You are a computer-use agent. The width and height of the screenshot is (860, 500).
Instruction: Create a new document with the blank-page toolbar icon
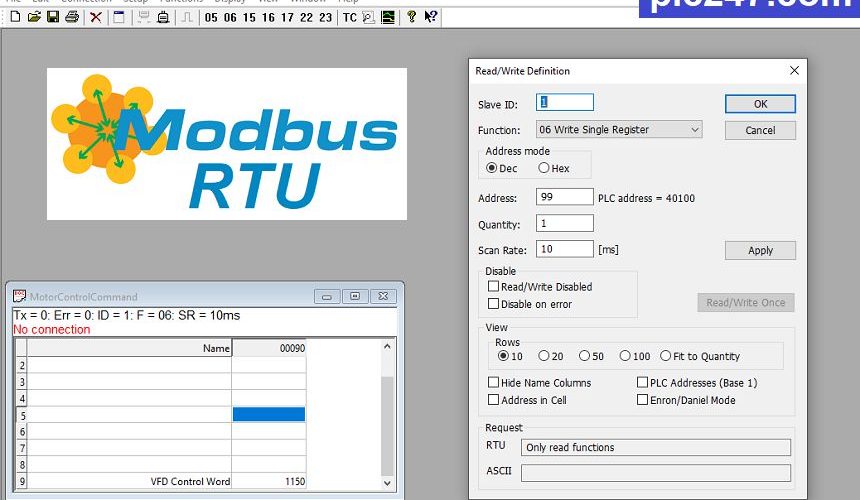coord(15,17)
